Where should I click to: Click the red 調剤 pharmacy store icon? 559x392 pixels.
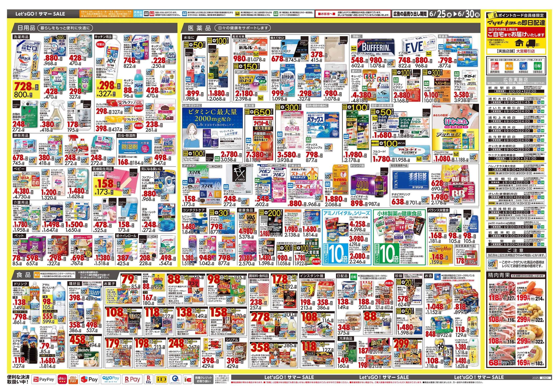click(x=495, y=66)
